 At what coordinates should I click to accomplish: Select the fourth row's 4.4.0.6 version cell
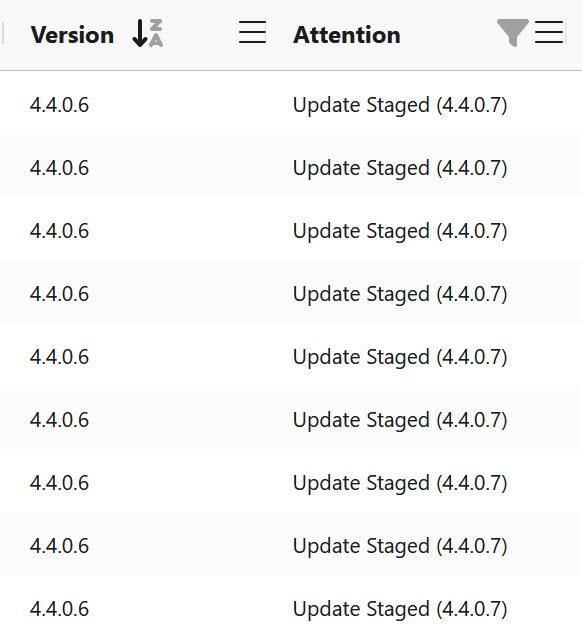59,294
